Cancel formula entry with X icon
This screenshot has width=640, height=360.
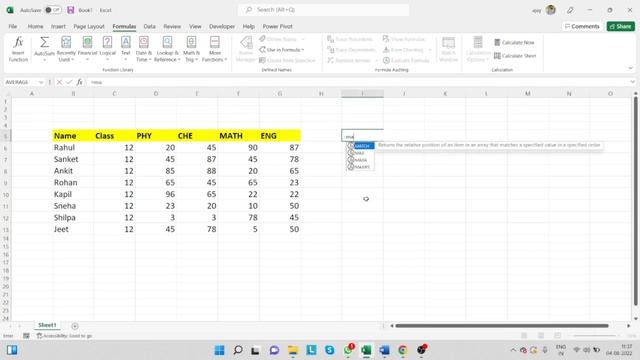coord(60,82)
